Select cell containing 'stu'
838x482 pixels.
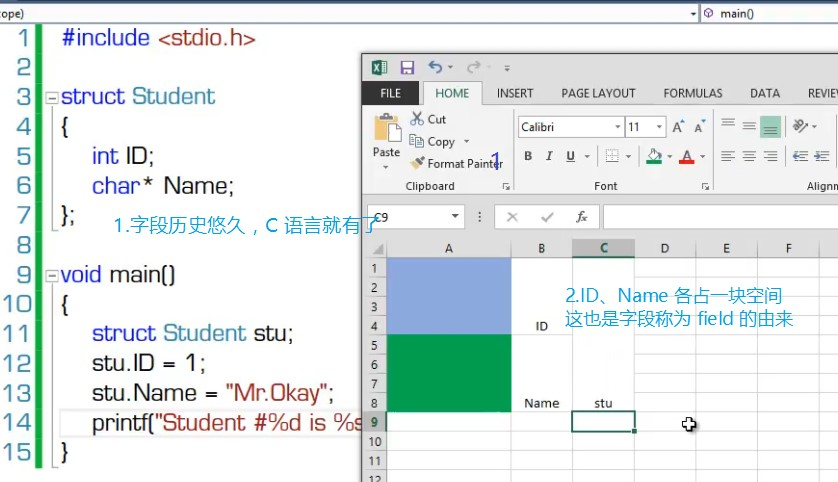click(x=603, y=402)
